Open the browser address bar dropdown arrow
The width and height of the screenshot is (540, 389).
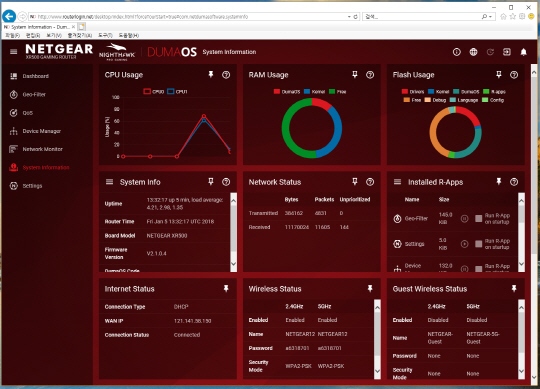pyautogui.click(x=349, y=17)
